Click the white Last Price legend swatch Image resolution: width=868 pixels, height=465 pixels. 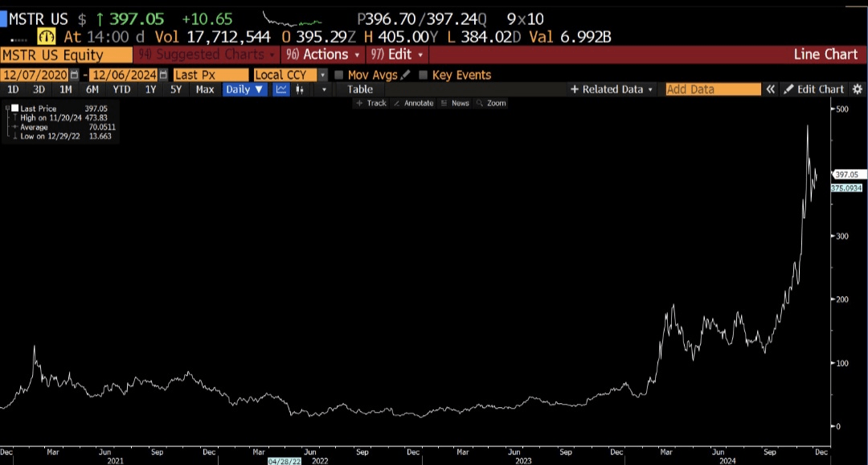point(15,109)
